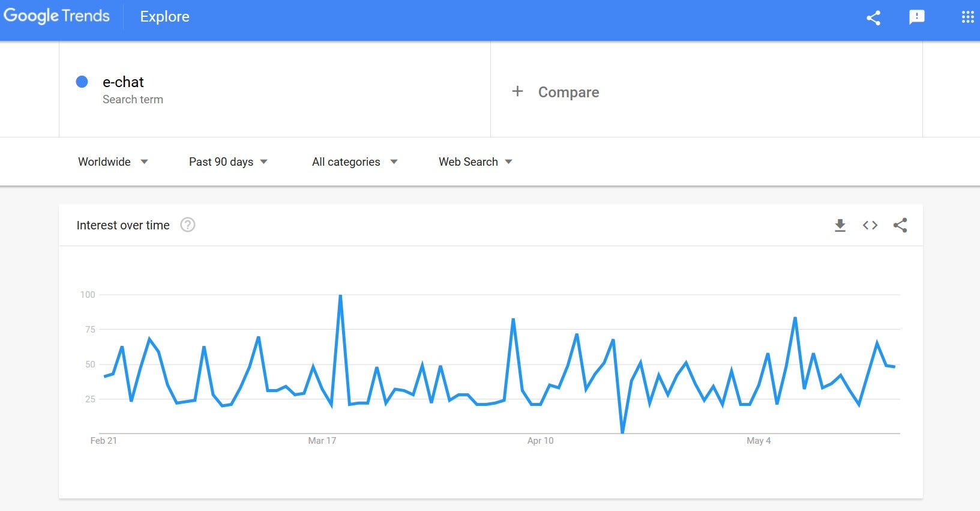Click the Explore header label

point(164,17)
